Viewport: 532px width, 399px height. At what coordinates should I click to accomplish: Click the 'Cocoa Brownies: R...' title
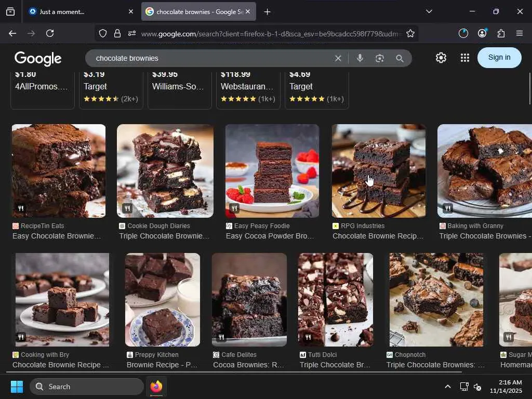coord(248,365)
